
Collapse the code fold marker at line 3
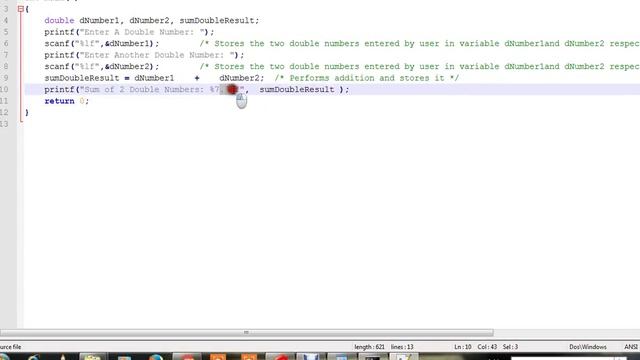point(20,9)
